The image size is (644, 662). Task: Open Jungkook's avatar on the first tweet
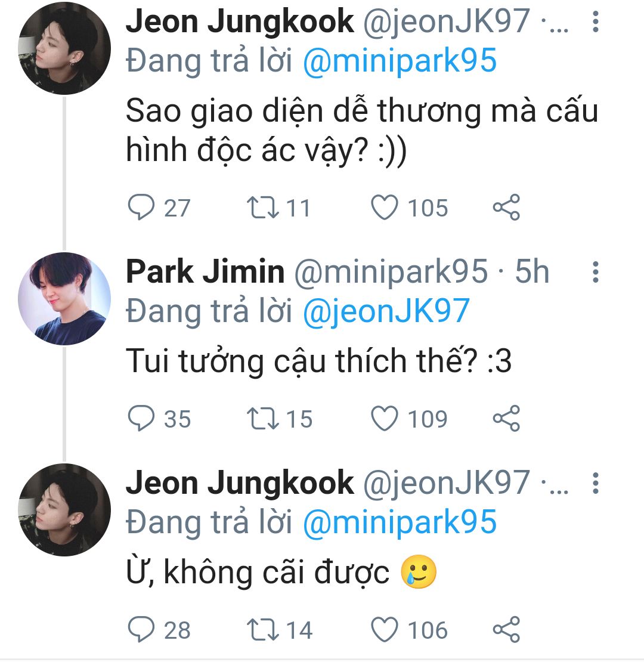tap(64, 49)
